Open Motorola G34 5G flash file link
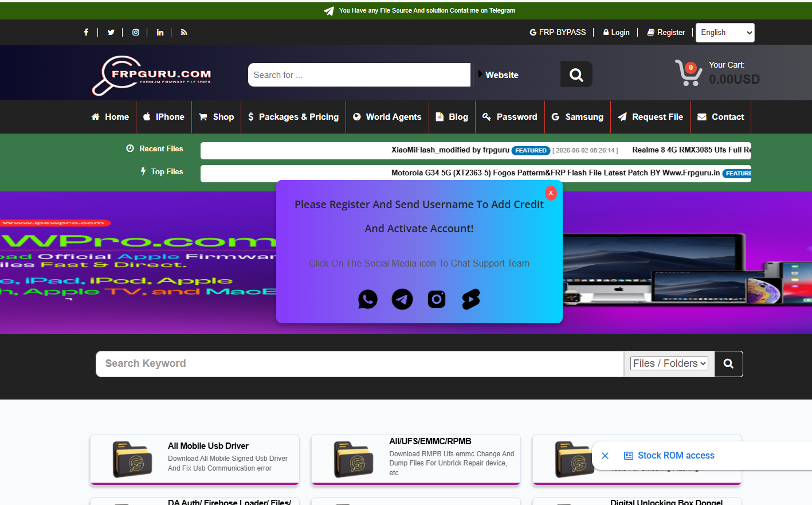The image size is (812, 505). coord(555,173)
